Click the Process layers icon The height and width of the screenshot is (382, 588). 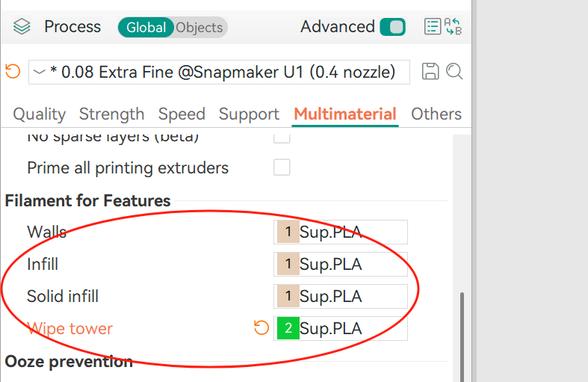22,28
